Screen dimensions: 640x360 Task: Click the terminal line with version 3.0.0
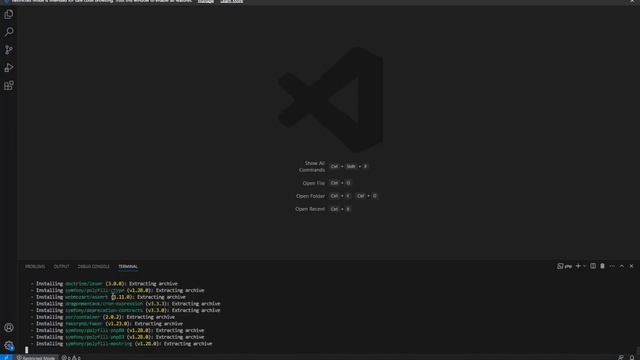(x=104, y=284)
